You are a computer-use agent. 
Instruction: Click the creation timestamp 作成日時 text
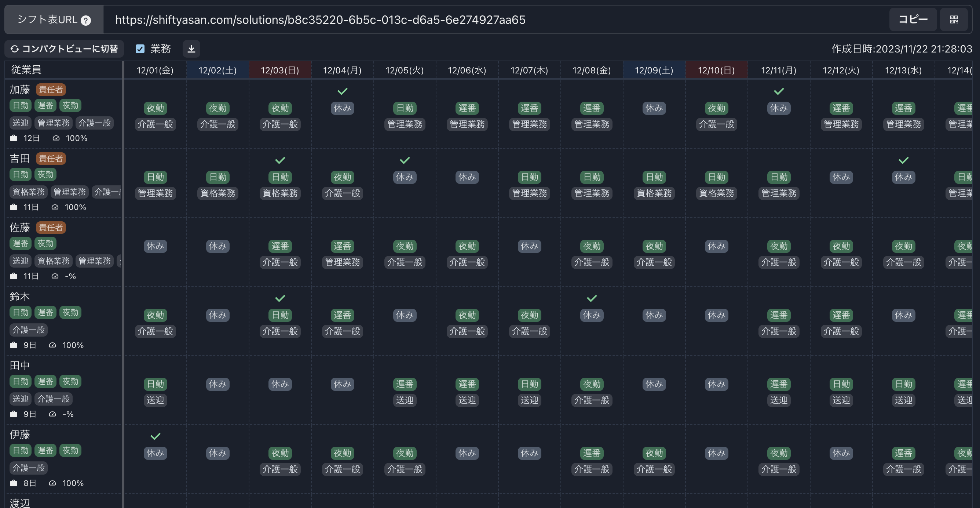(902, 49)
